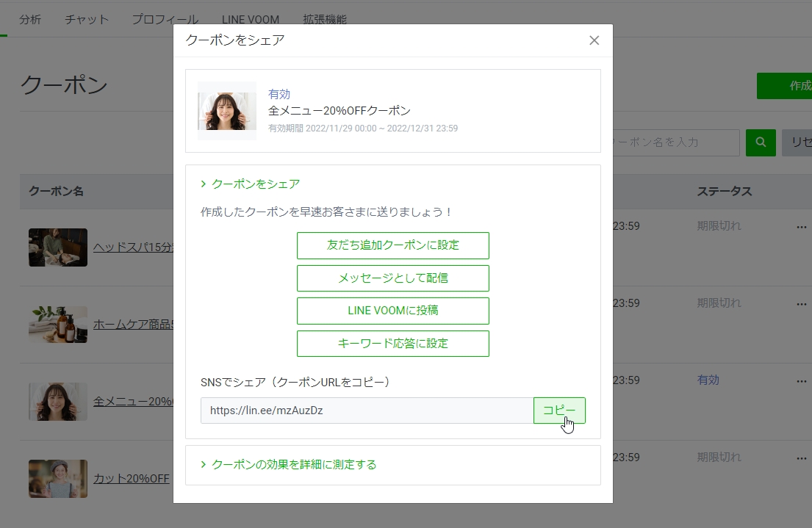The height and width of the screenshot is (528, 812).
Task: Close the coupon share dialog
Action: pos(594,40)
